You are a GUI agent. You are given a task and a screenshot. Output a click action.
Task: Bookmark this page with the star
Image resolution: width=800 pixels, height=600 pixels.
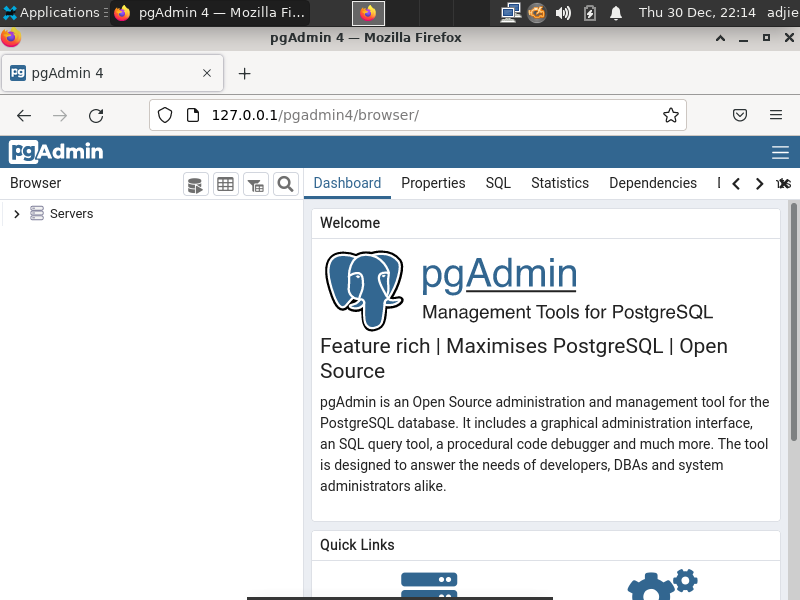[x=671, y=115]
